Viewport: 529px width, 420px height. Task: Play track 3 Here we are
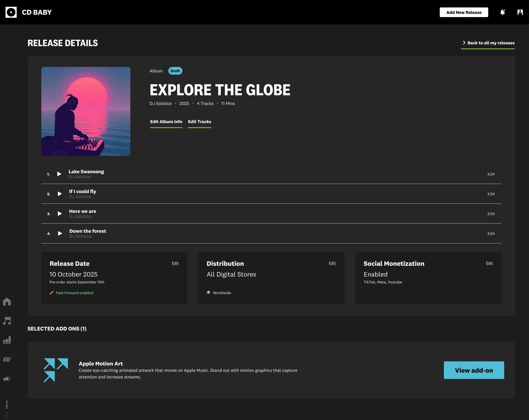(60, 213)
